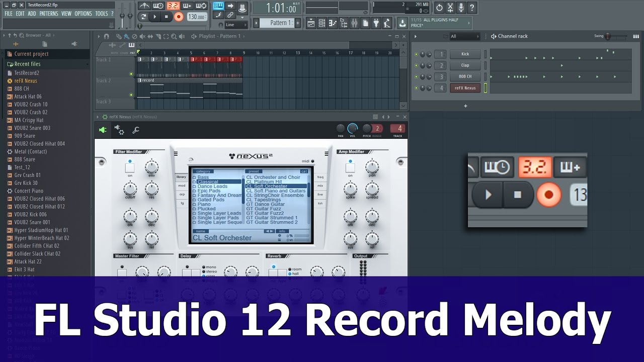The height and width of the screenshot is (362, 644).
Task: Toggle Track 1 mute LED in playlist
Action: click(131, 74)
